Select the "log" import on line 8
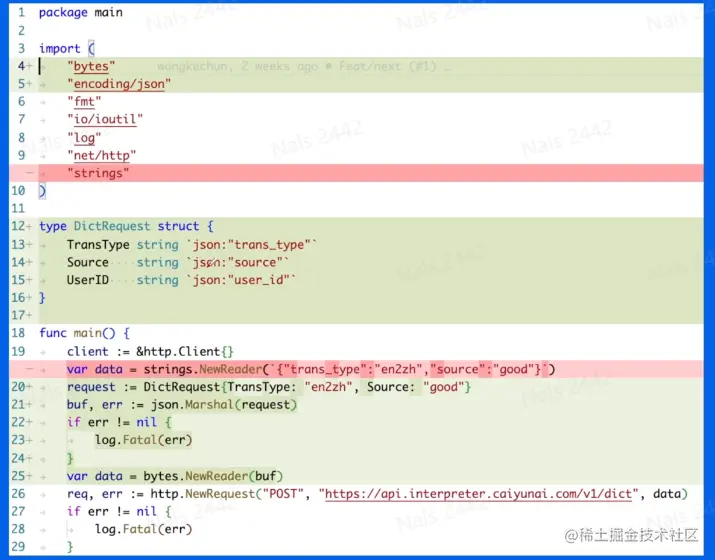This screenshot has height=560, width=715. click(x=84, y=138)
